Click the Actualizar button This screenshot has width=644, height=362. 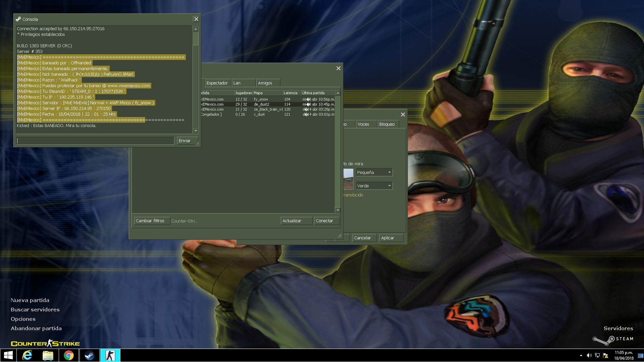tap(297, 221)
